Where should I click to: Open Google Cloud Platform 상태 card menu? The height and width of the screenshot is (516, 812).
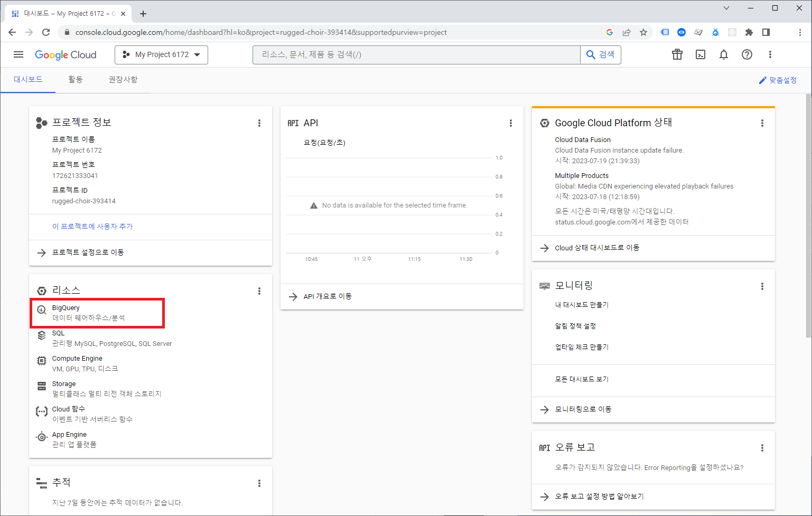tap(762, 123)
